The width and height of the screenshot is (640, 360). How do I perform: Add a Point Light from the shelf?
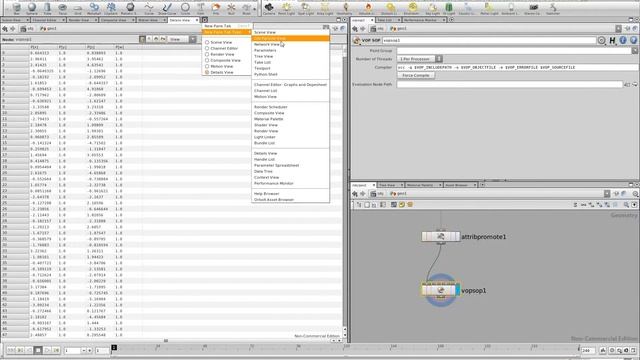click(x=286, y=8)
